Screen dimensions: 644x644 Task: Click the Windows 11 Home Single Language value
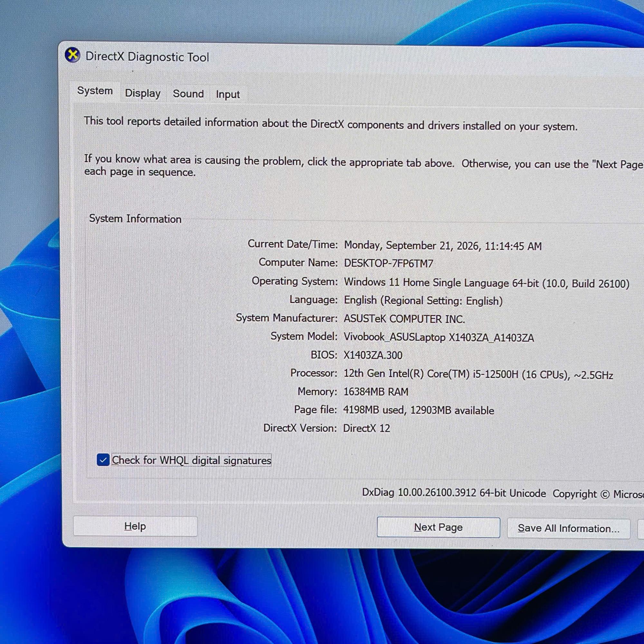click(x=486, y=283)
